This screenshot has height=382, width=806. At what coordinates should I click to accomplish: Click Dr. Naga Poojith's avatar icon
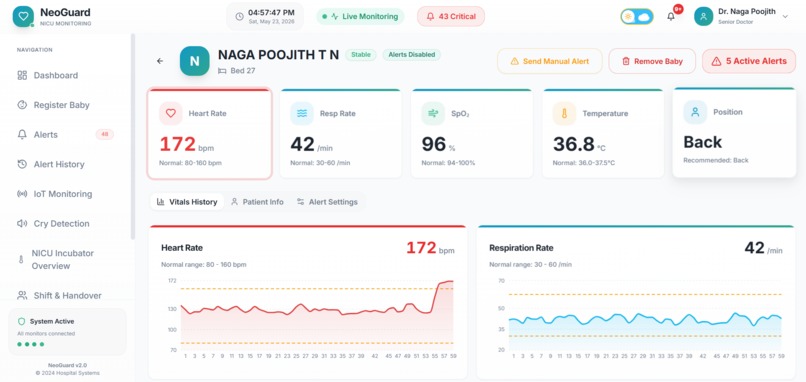703,16
